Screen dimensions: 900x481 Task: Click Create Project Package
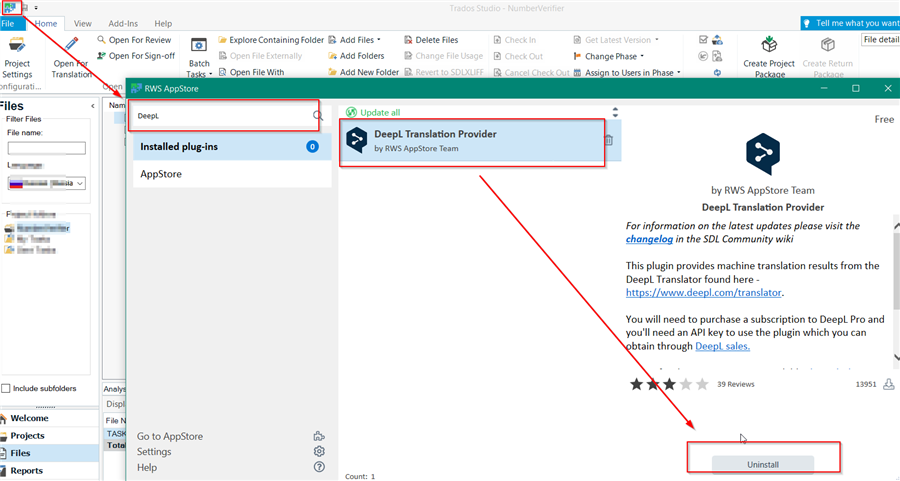769,57
